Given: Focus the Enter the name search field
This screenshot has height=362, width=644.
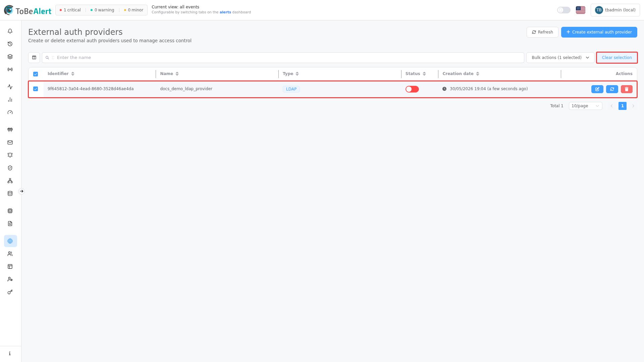Looking at the screenshot, I should tap(283, 58).
